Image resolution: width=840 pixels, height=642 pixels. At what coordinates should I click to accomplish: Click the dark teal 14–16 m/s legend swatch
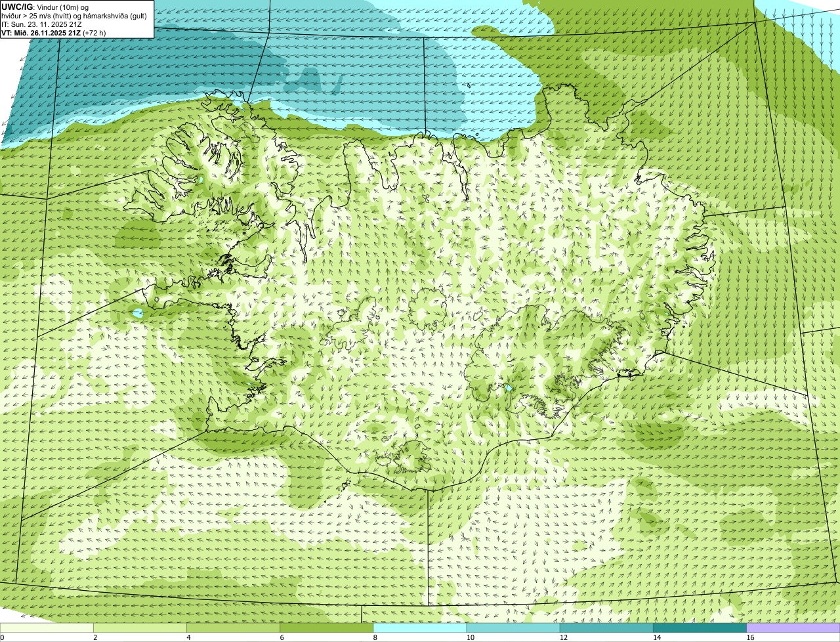coord(700,628)
